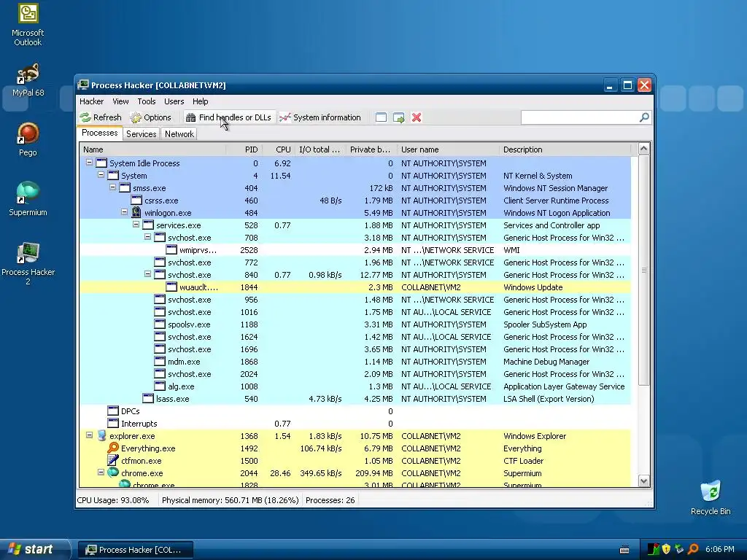The image size is (747, 560).
Task: Select the csrss.exe process row
Action: tap(355, 201)
